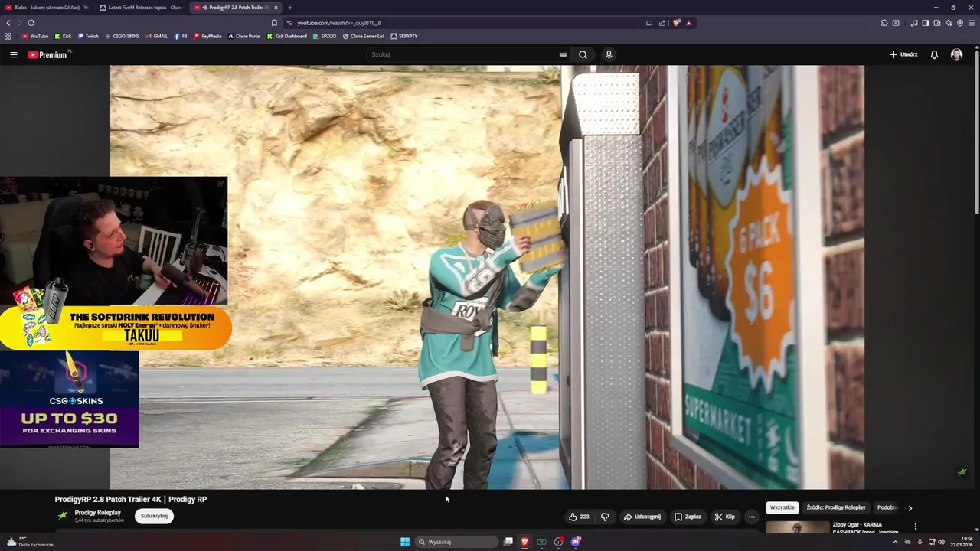Open the PayMedia bookmark
This screenshot has height=551, width=980.
(x=207, y=36)
